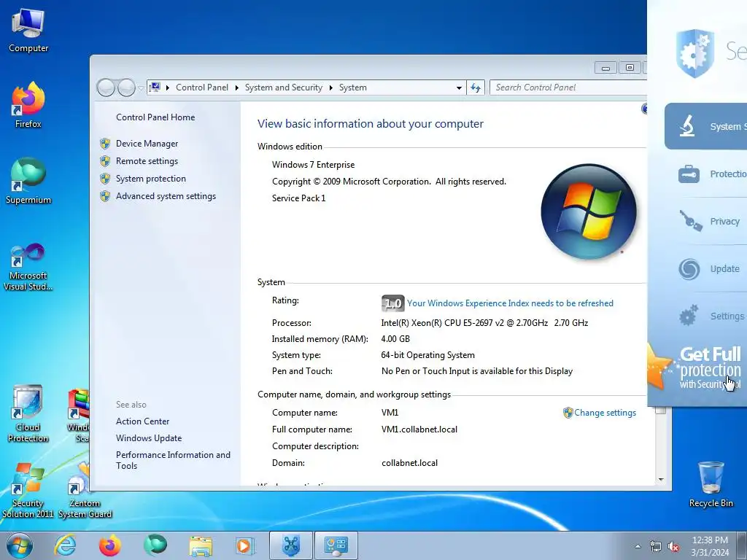Launch Firefox from the taskbar
Image resolution: width=747 pixels, height=560 pixels.
[x=110, y=545]
